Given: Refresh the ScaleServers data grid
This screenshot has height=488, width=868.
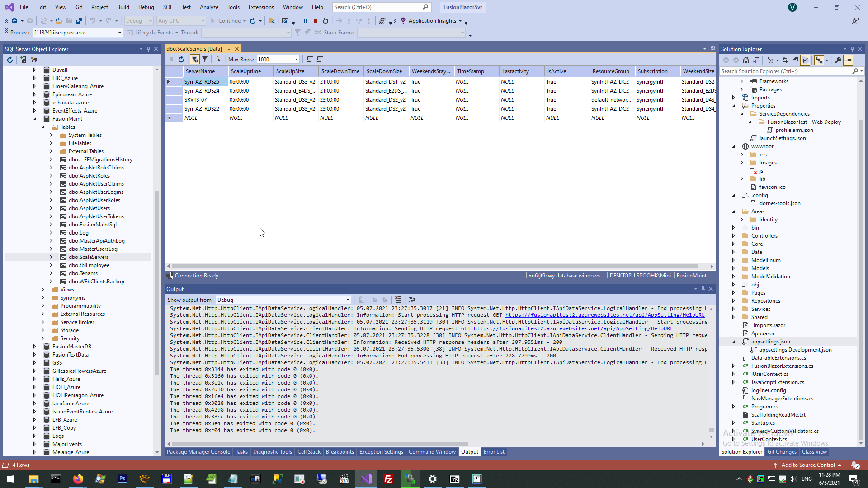Looking at the screenshot, I should tap(181, 59).
